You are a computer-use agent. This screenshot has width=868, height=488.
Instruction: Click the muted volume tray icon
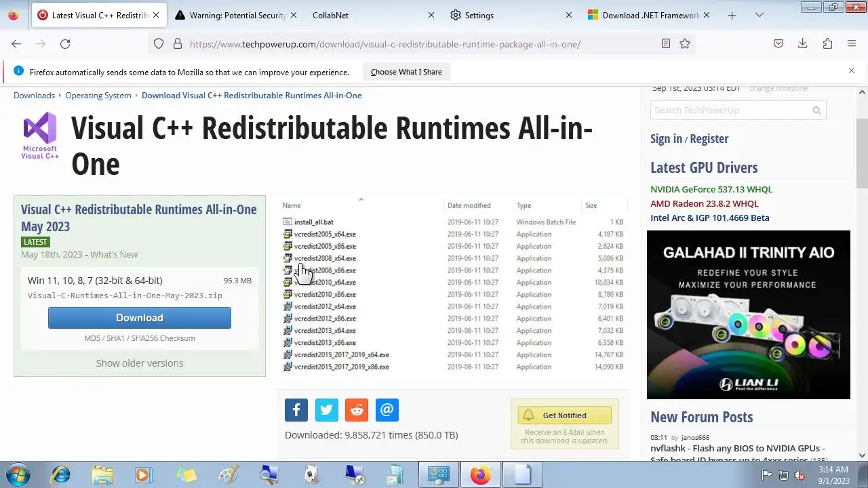coord(800,475)
